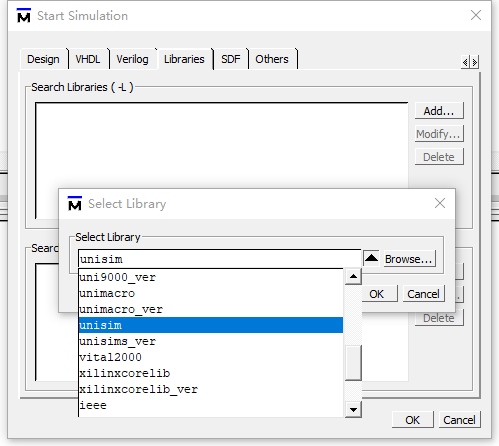Viewport: 499px width, 446px height.
Task: Select unimacro_ver library entry
Action: point(211,309)
